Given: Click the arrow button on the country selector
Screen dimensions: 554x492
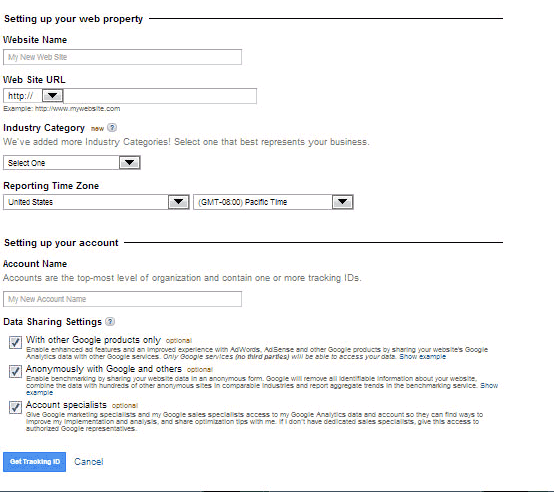Looking at the screenshot, I should tap(178, 202).
